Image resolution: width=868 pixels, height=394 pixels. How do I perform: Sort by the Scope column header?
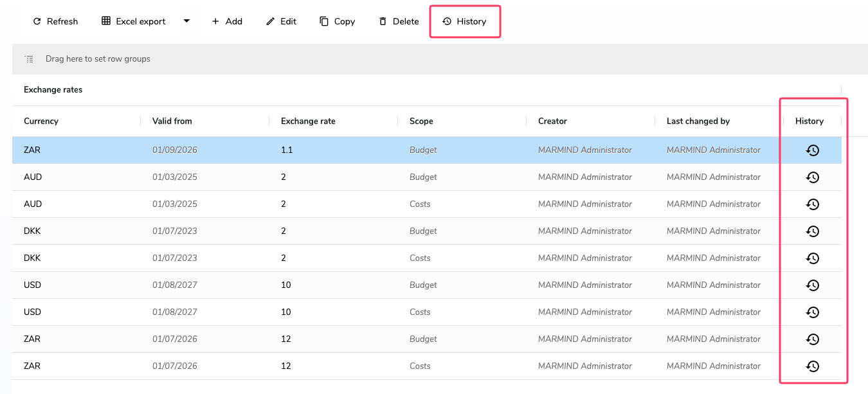[x=421, y=121]
